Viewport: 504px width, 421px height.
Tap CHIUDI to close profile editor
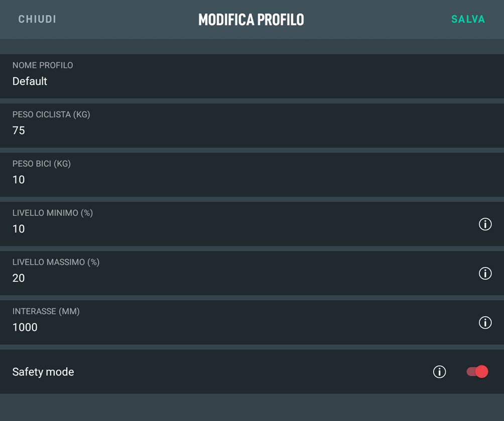[x=37, y=19]
